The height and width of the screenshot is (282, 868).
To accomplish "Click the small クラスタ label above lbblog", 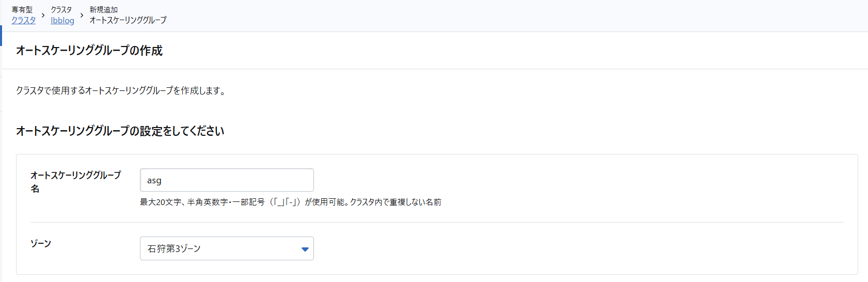I will pyautogui.click(x=61, y=9).
